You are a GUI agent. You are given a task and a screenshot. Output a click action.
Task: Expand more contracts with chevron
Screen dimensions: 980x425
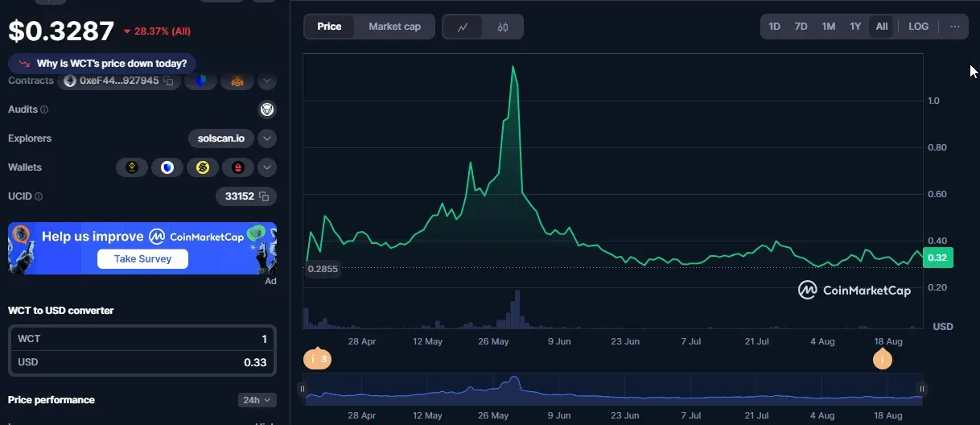coord(267,81)
